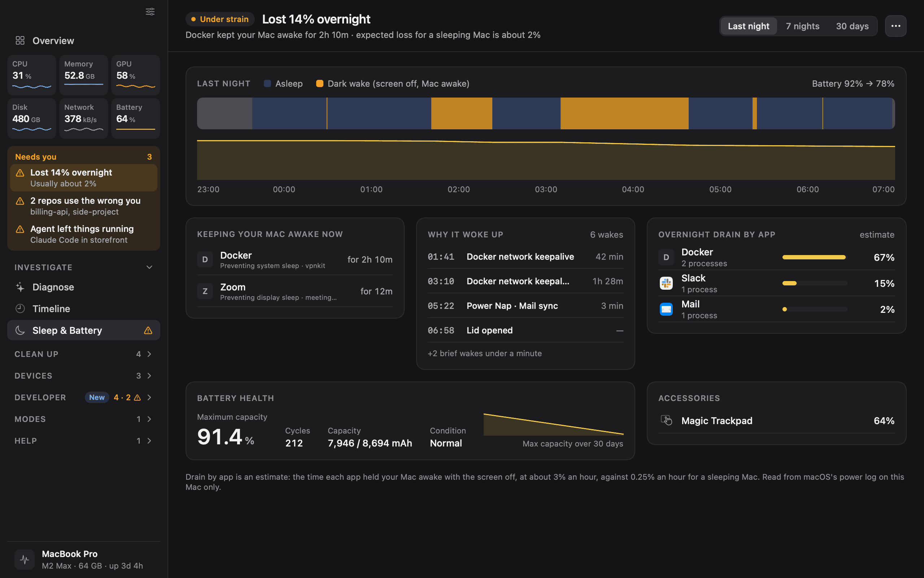924x578 pixels.
Task: Select the 01:41 Docker network keepalive row
Action: pyautogui.click(x=526, y=256)
